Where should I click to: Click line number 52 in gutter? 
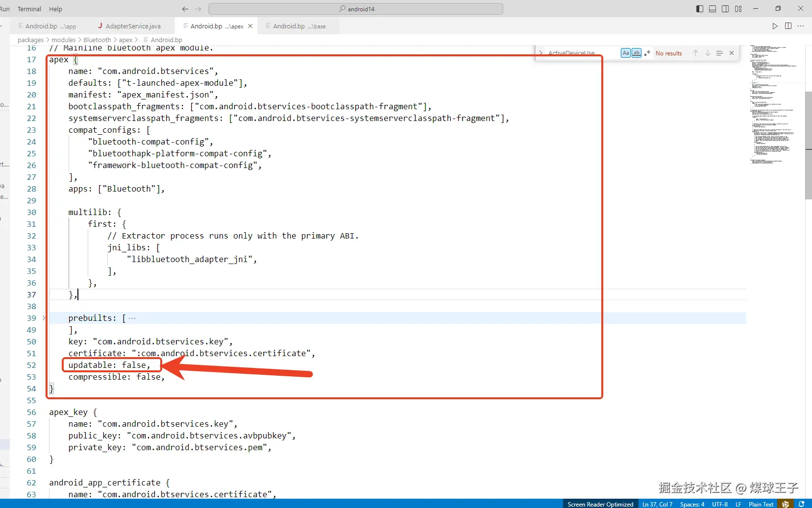(31, 365)
